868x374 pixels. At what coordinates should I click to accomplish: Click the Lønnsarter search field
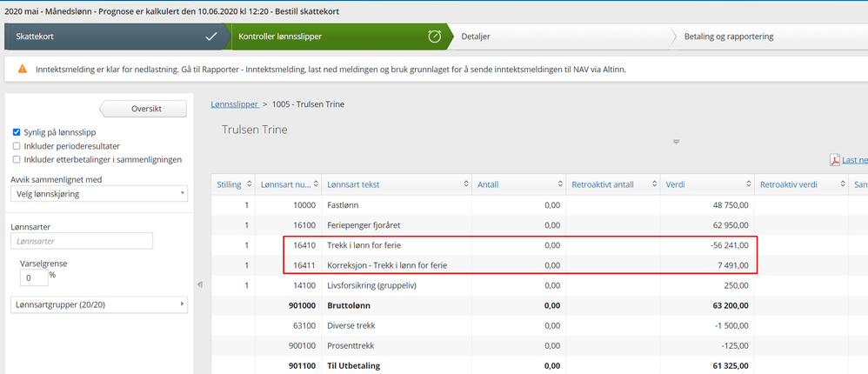[82, 241]
